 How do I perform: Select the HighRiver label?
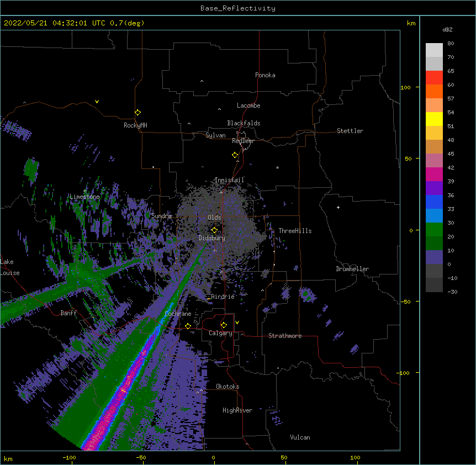(x=237, y=410)
